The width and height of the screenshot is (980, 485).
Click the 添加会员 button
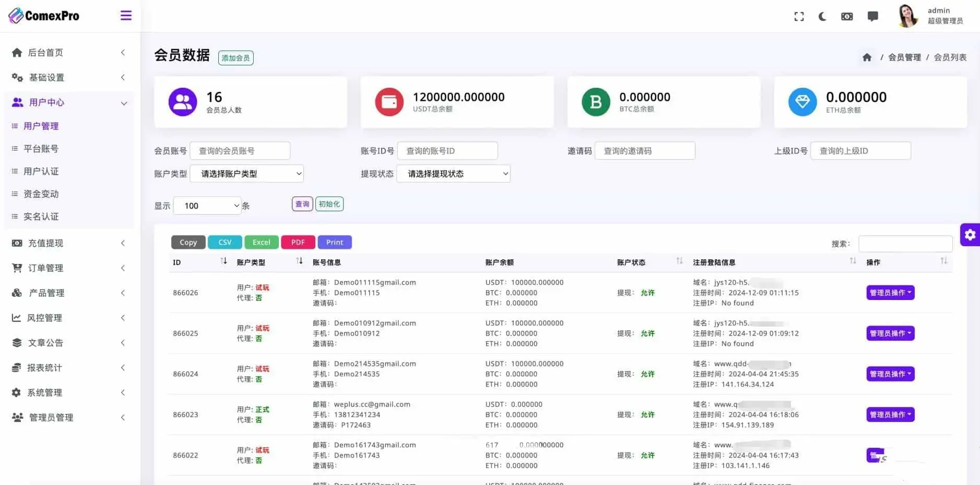tap(236, 58)
